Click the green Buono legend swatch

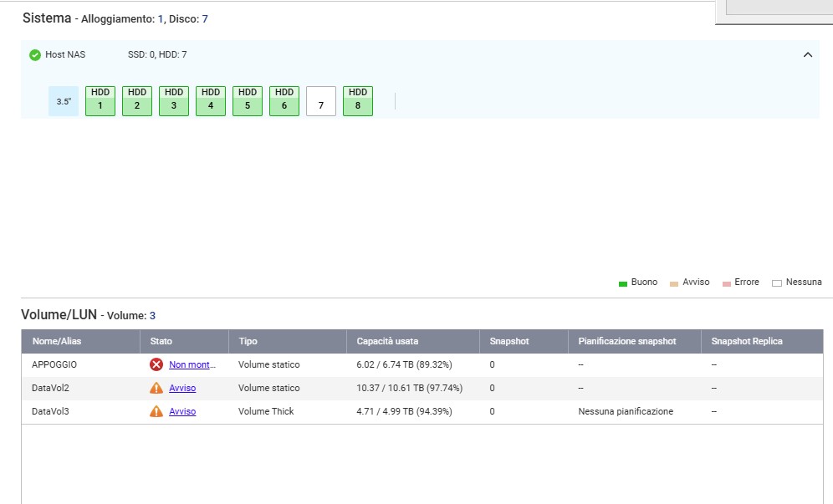623,283
